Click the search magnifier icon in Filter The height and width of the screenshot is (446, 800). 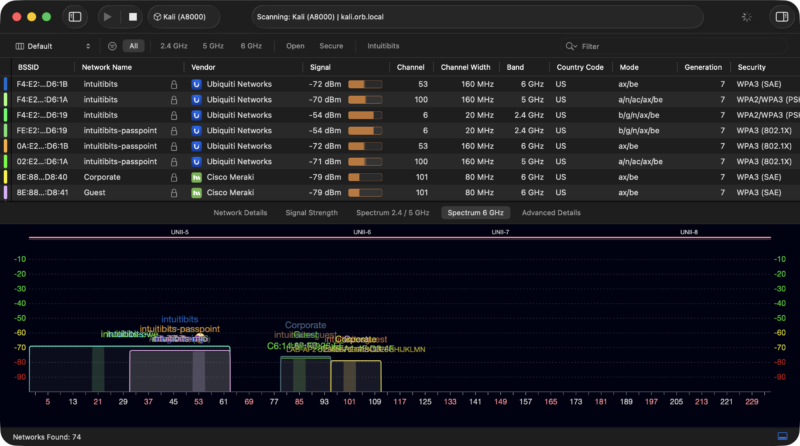570,46
